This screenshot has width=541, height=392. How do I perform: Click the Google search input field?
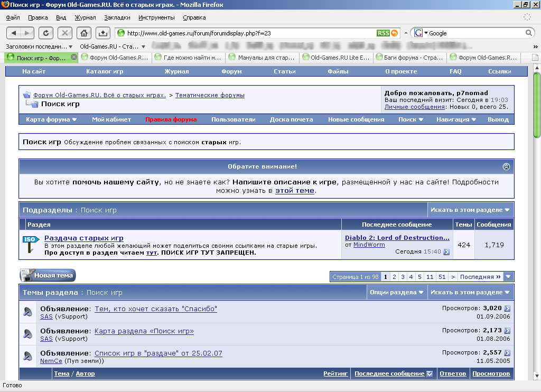click(476, 33)
